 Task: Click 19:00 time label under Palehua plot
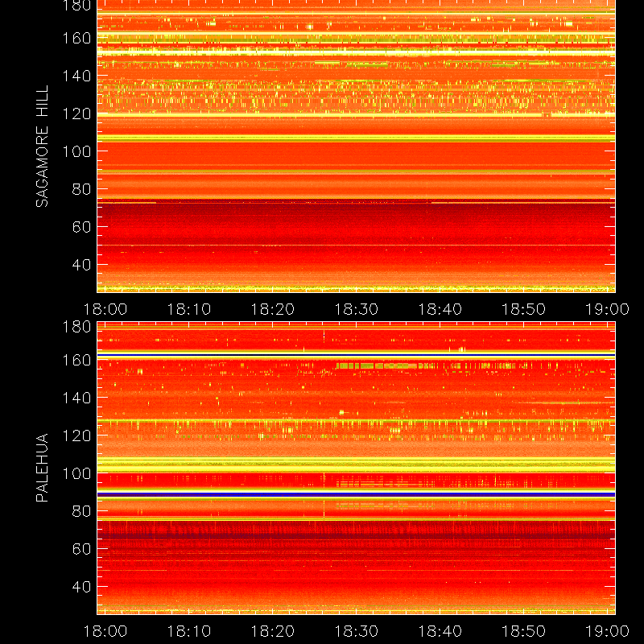607,631
